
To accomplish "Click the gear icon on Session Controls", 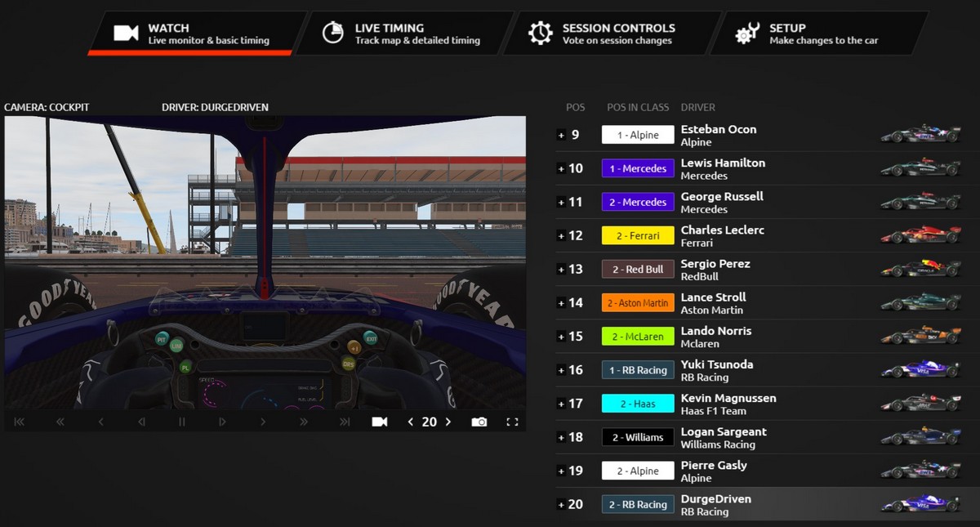I will tap(541, 33).
